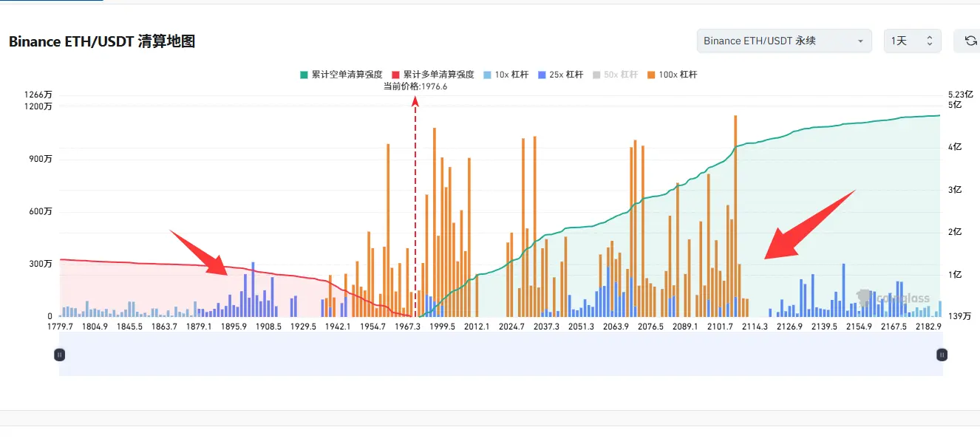Click x-axis label 2167.5
The image size is (980, 444).
pyautogui.click(x=894, y=327)
